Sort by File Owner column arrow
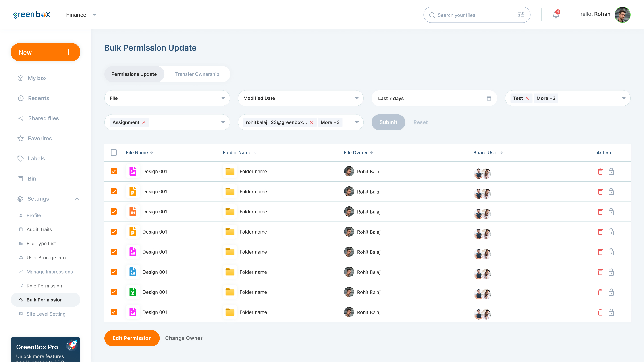Viewport: 644px width, 362px height. tap(372, 152)
